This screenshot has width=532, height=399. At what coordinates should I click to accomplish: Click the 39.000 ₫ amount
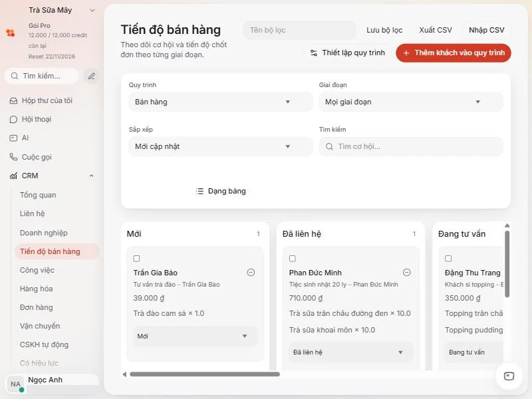point(148,298)
